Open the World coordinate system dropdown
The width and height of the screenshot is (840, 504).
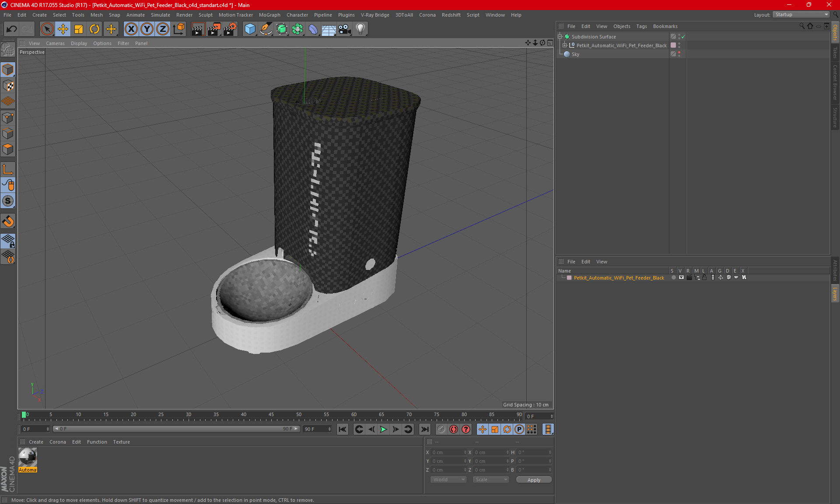pyautogui.click(x=449, y=480)
